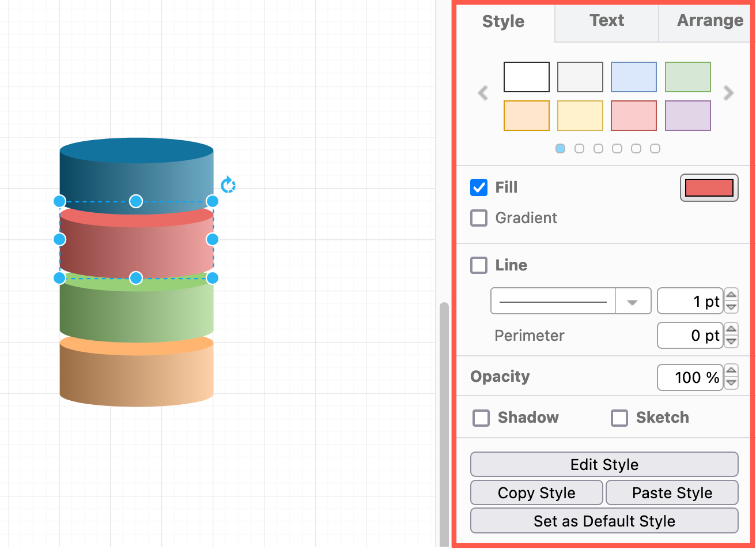Show next style swatch page

pos(728,93)
